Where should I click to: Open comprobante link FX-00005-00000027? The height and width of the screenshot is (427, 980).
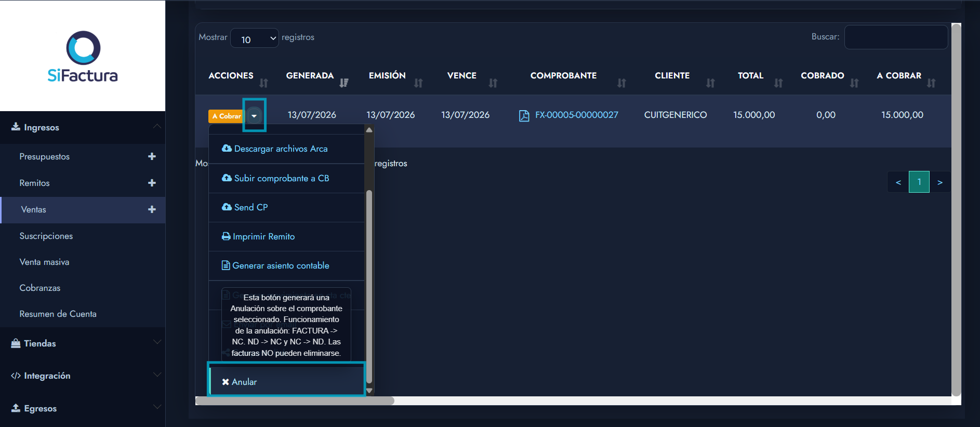click(577, 115)
